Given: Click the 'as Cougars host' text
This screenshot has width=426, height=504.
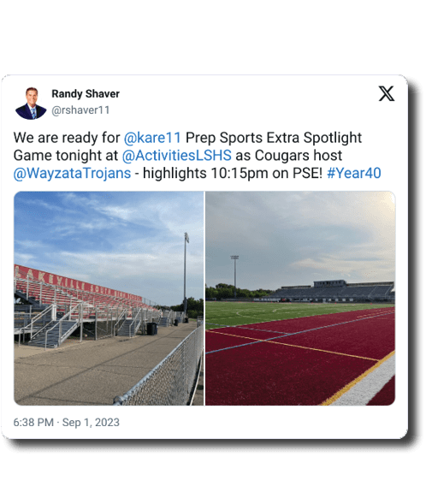Looking at the screenshot, I should pyautogui.click(x=289, y=156).
